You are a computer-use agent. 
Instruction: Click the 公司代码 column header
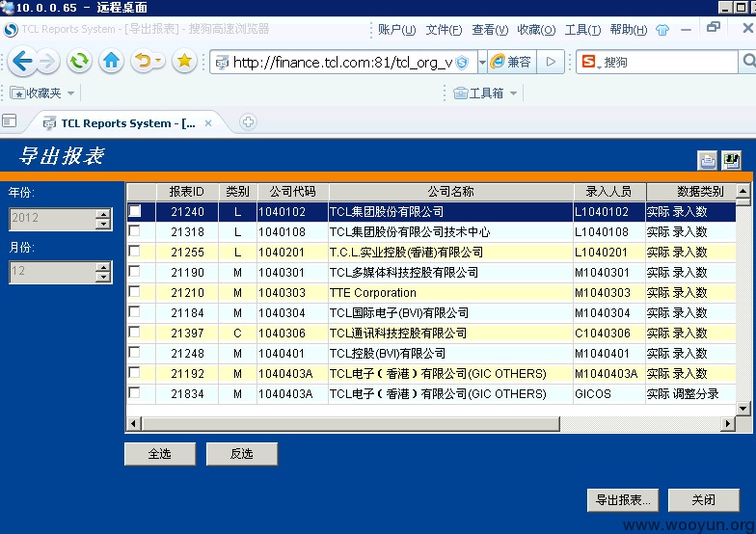293,192
